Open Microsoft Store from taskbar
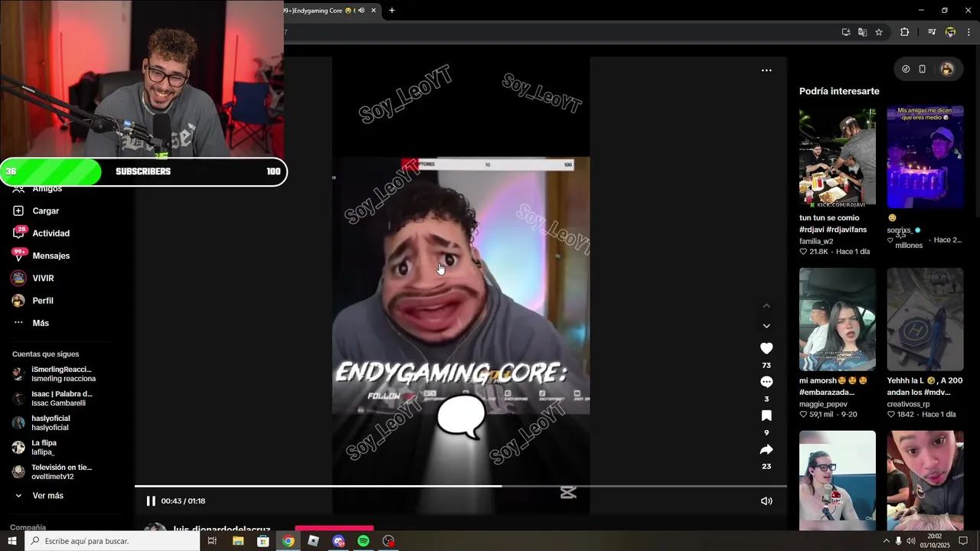 click(263, 541)
